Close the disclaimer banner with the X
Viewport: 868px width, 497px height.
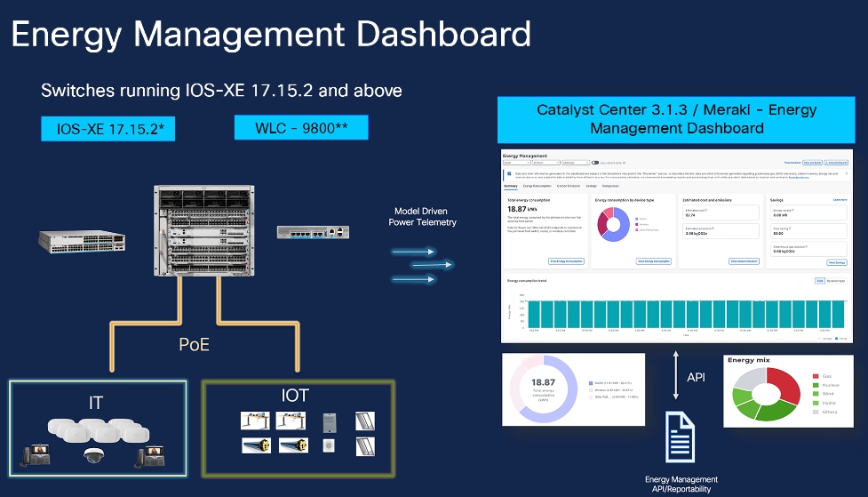847,172
